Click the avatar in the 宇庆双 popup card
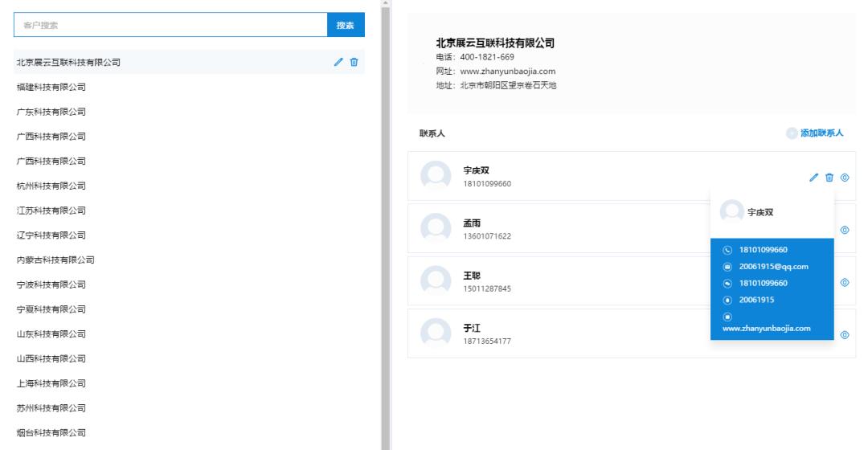 pos(732,211)
